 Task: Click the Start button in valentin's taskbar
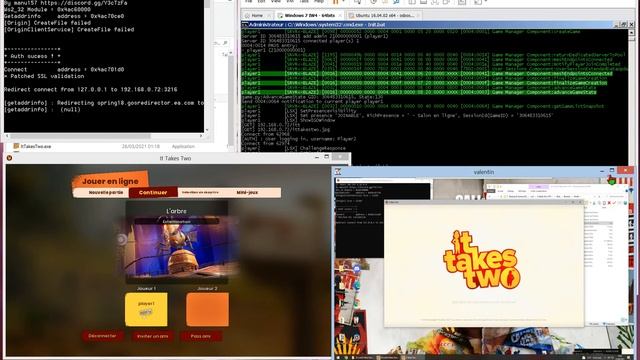pos(338,357)
